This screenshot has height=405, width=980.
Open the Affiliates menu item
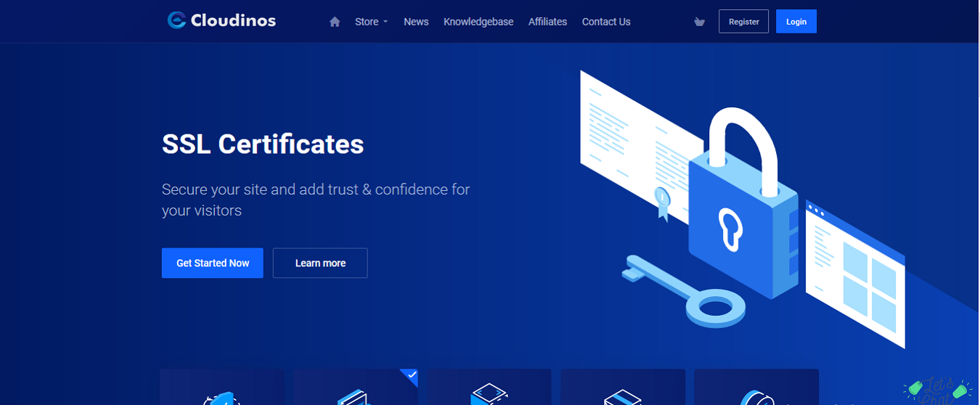pos(547,22)
